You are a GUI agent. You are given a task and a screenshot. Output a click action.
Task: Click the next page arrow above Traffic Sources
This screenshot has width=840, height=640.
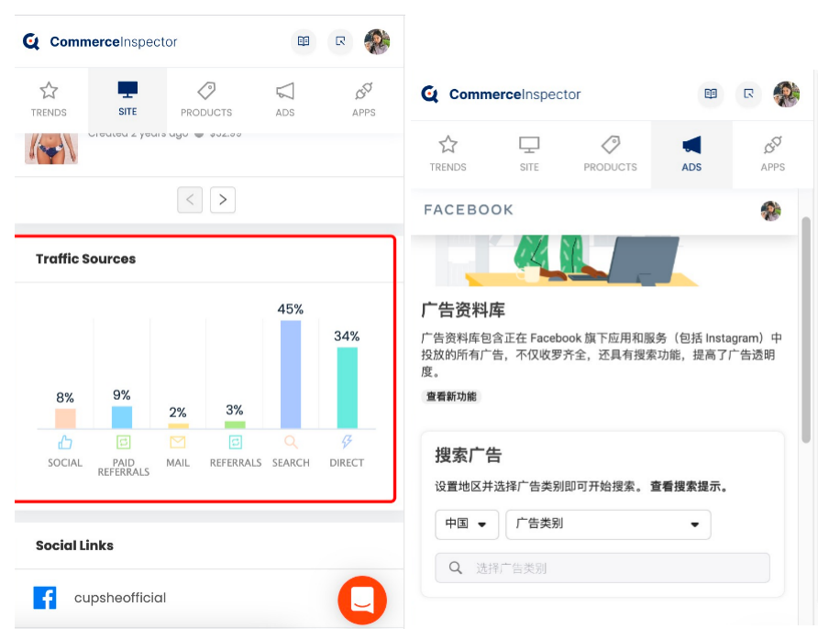click(223, 200)
